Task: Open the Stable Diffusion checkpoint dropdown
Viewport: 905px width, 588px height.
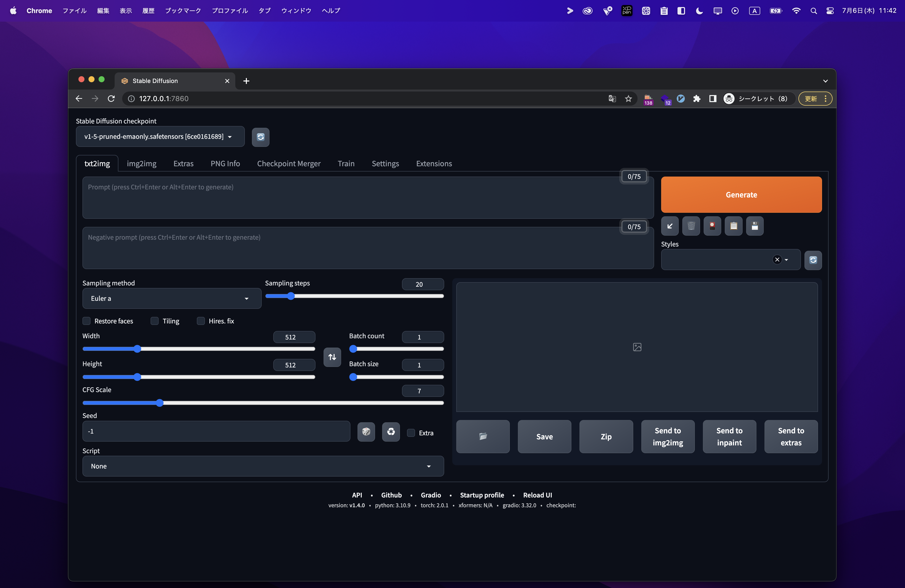Action: pos(160,137)
